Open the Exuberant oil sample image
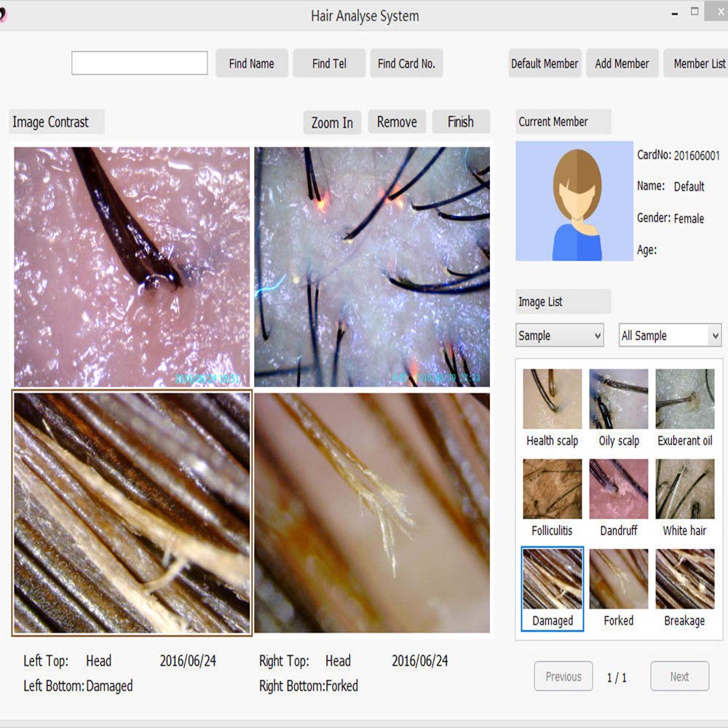Viewport: 728px width, 728px height. tap(684, 399)
